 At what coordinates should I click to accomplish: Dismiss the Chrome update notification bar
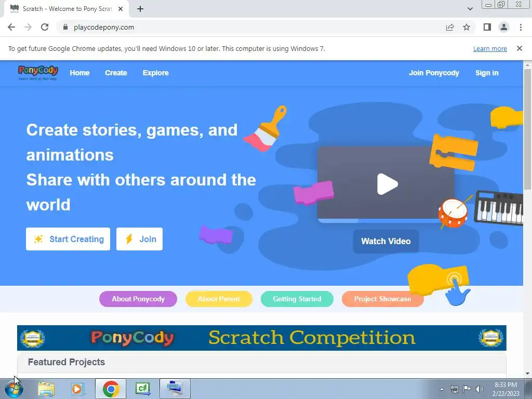pos(519,48)
